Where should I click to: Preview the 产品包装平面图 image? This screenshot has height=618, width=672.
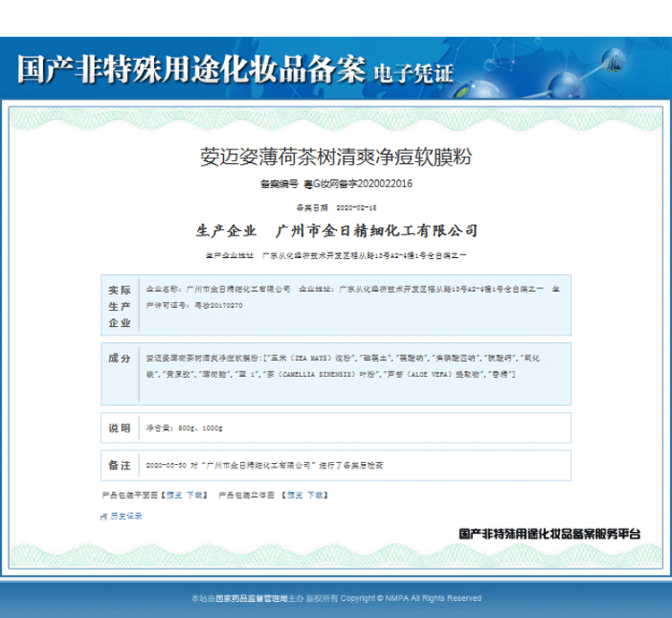[174, 495]
